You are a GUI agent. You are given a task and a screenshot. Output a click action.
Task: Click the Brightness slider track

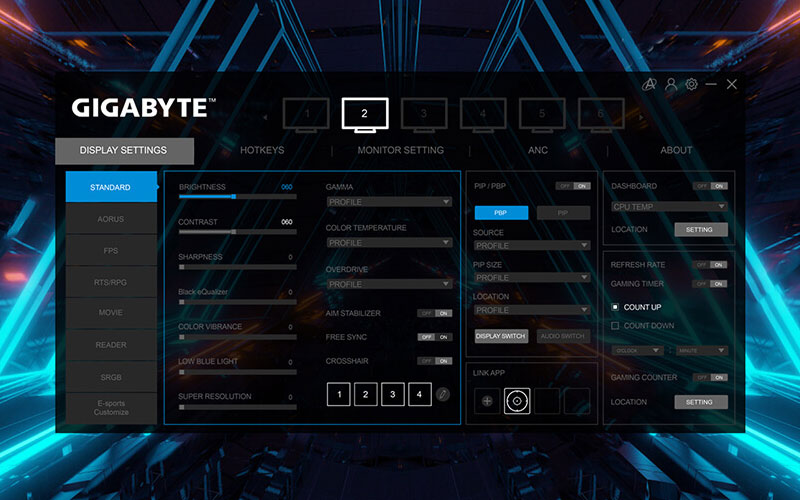(x=236, y=197)
